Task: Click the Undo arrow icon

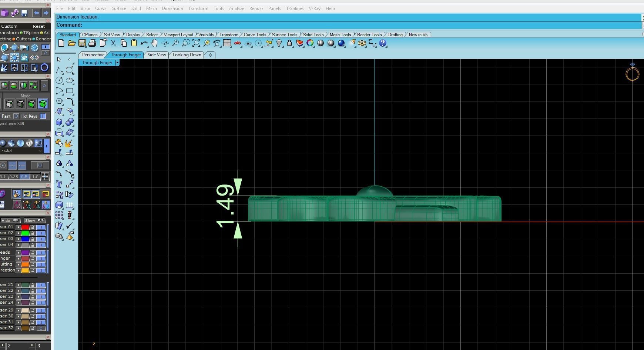Action: [x=144, y=43]
